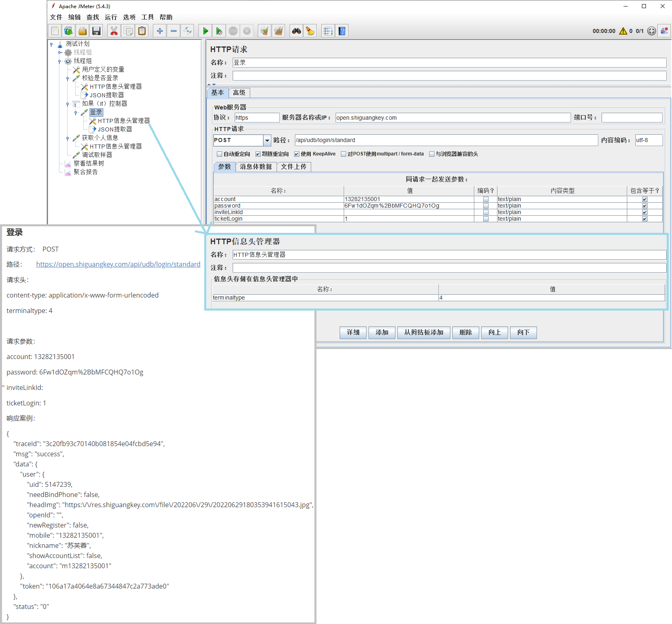Click the green Start run icon
Screen dimensions: 672x624
pyautogui.click(x=205, y=31)
